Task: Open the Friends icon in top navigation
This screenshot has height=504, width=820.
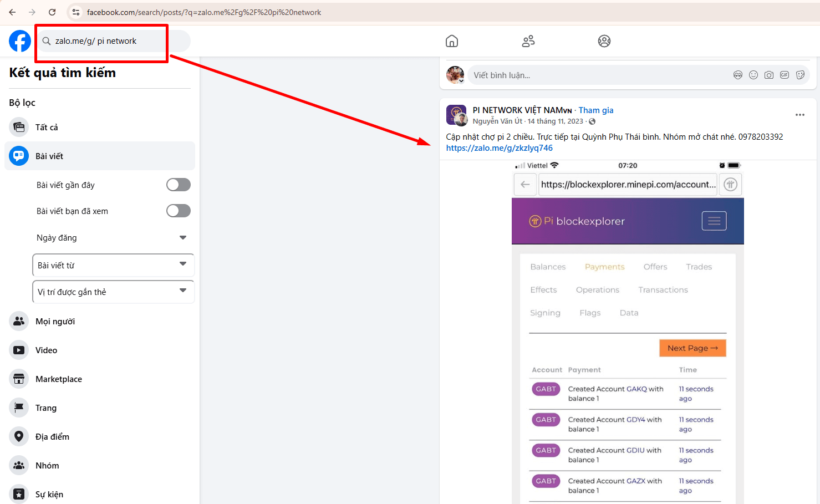Action: pyautogui.click(x=528, y=41)
